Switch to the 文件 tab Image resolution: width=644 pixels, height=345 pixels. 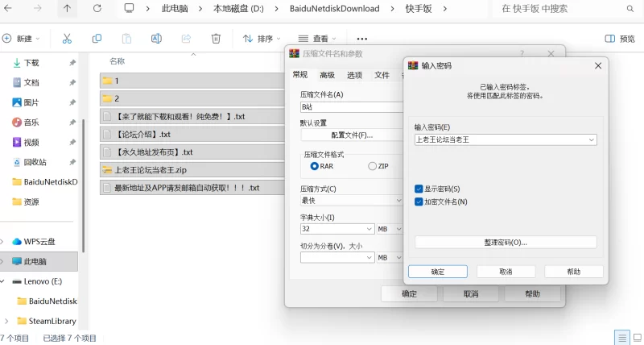pyautogui.click(x=382, y=75)
